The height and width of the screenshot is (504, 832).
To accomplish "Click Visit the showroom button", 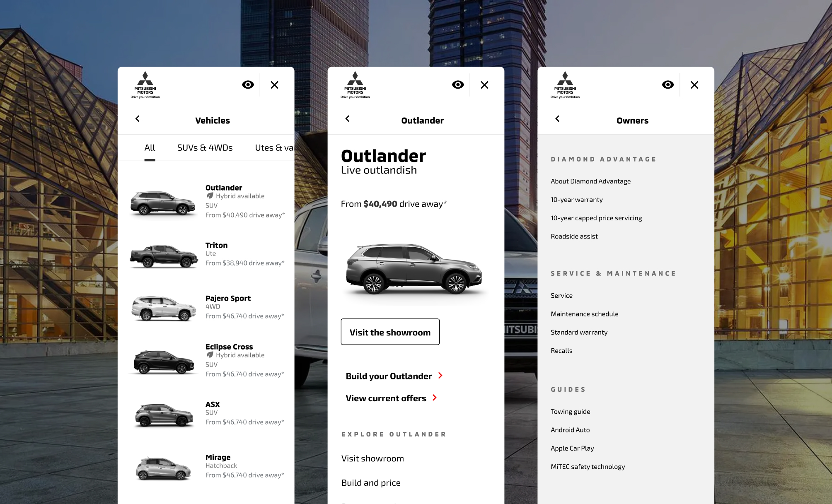I will tap(390, 332).
